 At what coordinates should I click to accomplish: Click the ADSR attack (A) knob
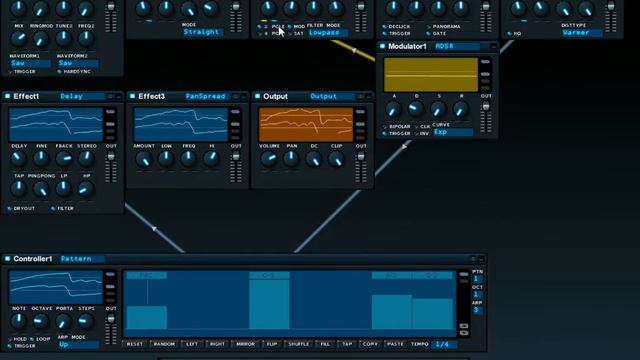point(393,109)
